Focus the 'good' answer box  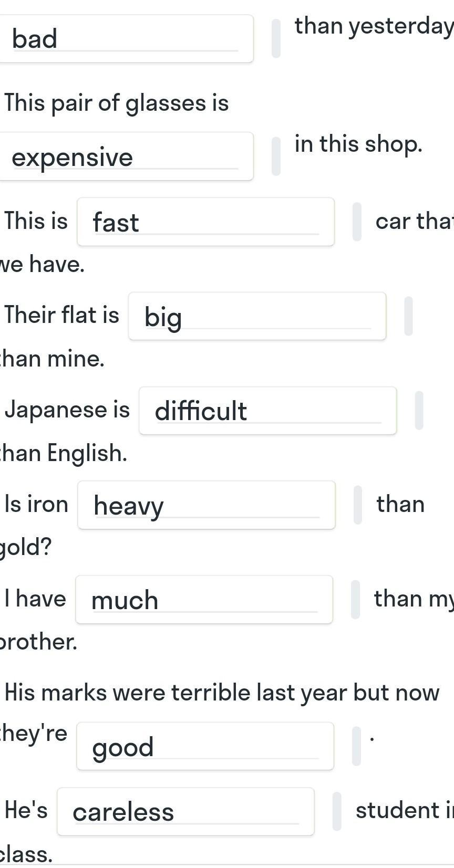pos(205,746)
